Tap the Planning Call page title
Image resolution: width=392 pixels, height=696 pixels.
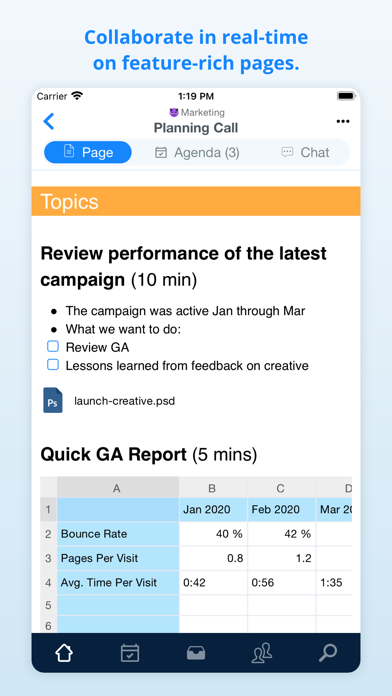click(196, 128)
